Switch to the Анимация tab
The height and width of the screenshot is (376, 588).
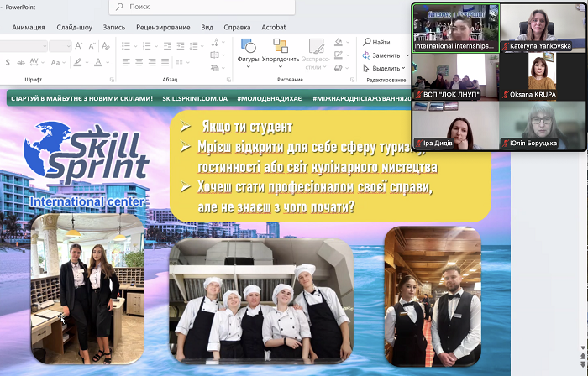pos(29,27)
